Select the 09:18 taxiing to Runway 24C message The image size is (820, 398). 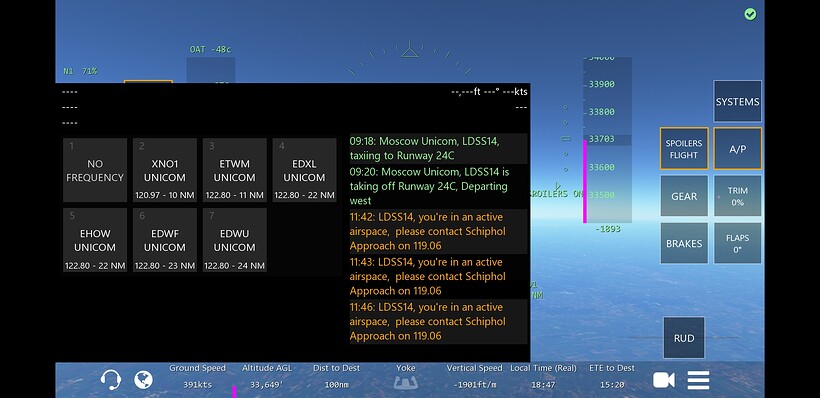(438, 149)
